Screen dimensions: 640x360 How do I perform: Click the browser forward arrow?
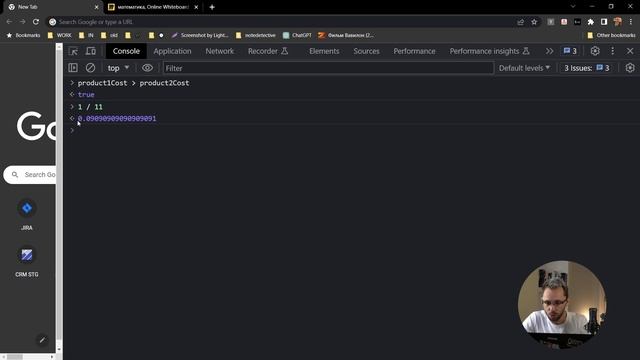(x=22, y=22)
